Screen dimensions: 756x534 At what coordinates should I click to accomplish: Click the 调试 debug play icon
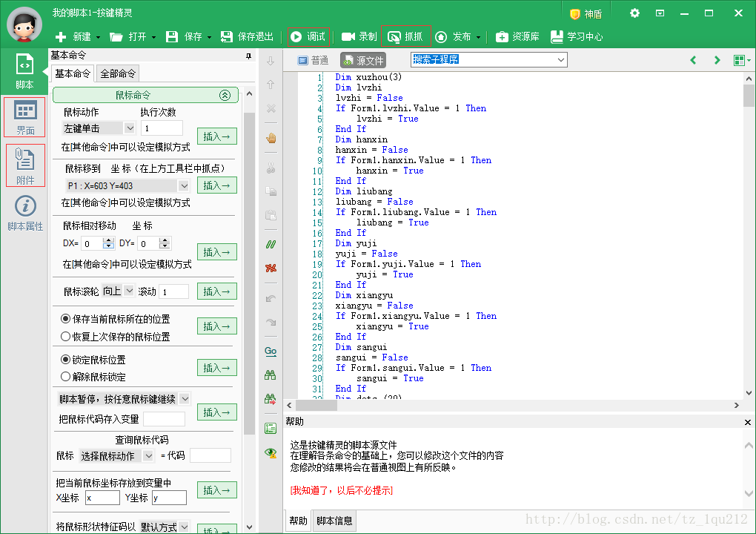tap(296, 36)
